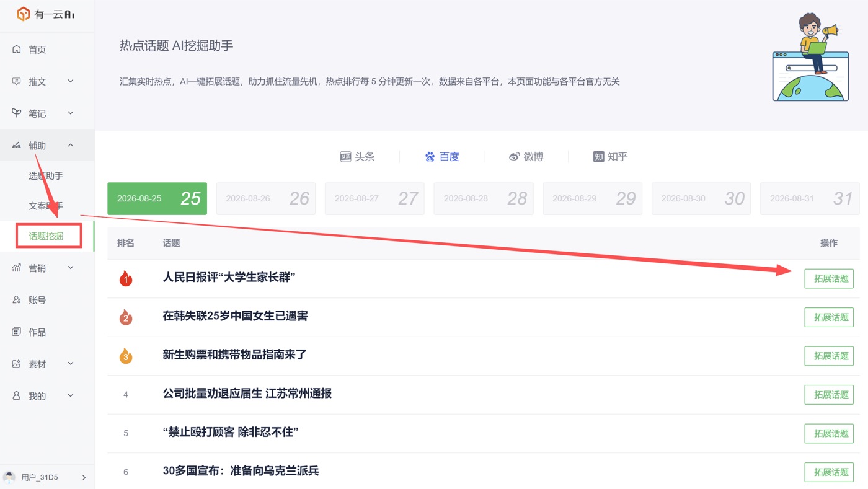868x489 pixels.
Task: Open the 首页 home icon
Action: pos(17,49)
